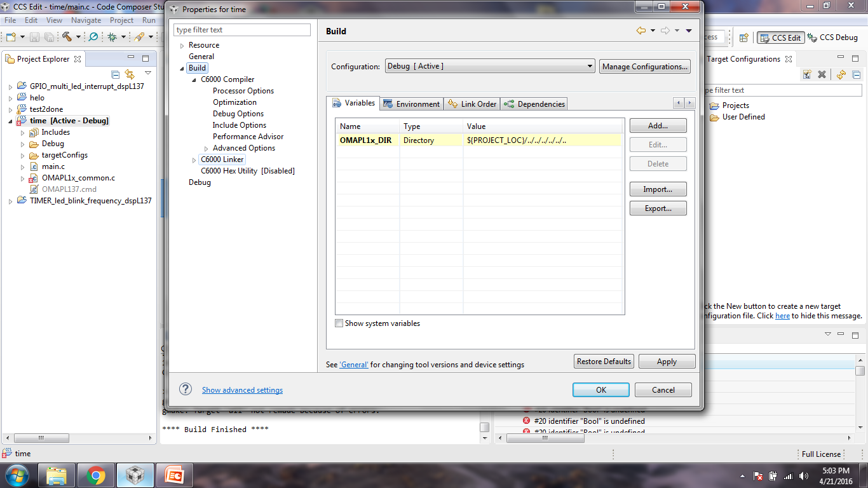The width and height of the screenshot is (868, 488).
Task: Click the magnifier search icon in toolbar
Action: (93, 37)
